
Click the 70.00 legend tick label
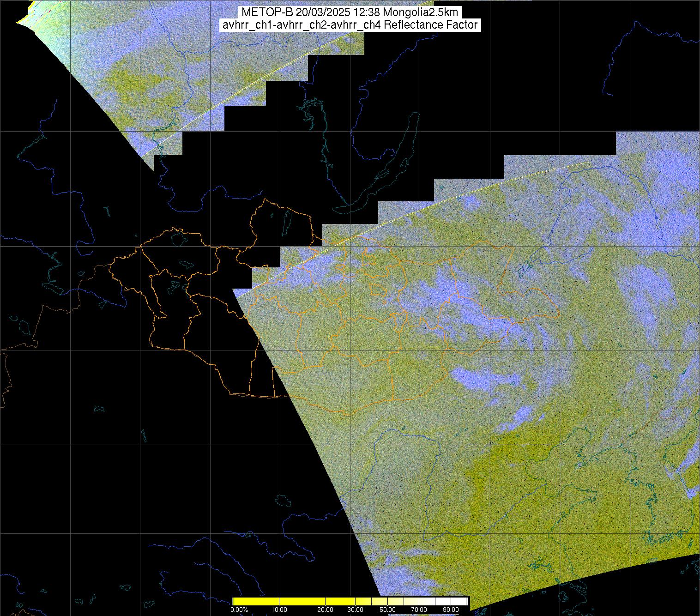click(x=419, y=610)
